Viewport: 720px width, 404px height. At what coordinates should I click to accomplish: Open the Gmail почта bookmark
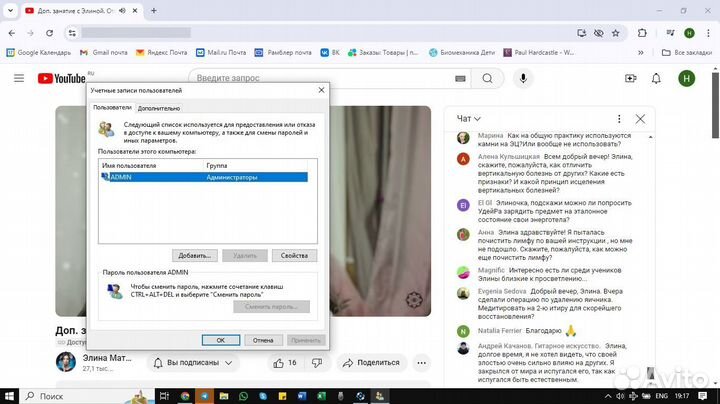[103, 53]
